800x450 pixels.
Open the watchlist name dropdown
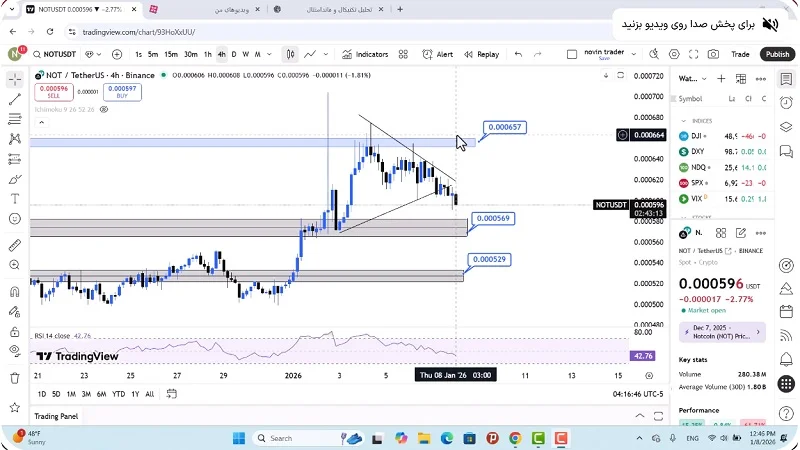[690, 78]
